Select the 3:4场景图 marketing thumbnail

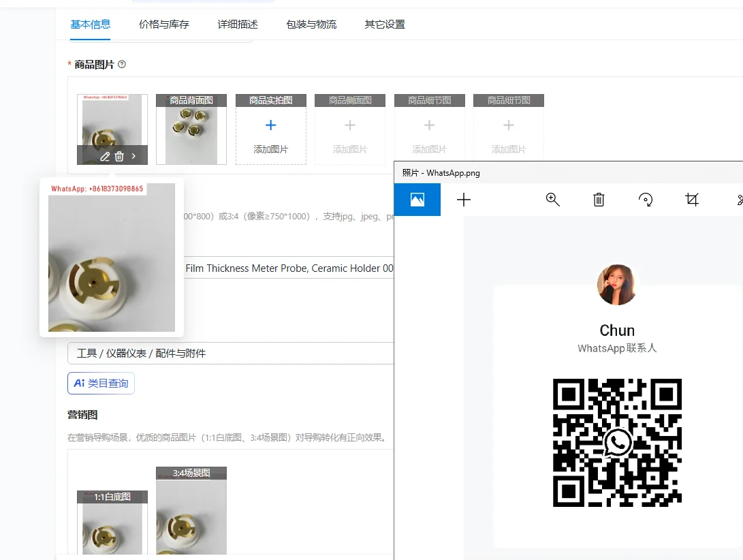pyautogui.click(x=191, y=511)
